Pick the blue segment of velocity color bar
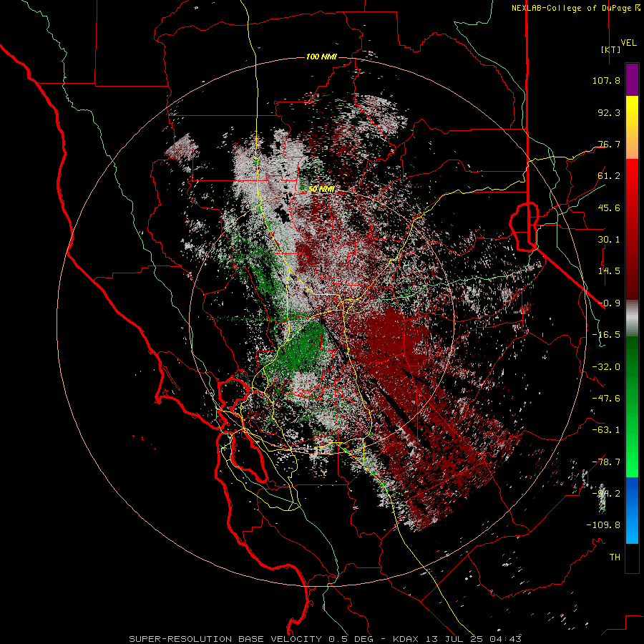The image size is (644, 644). (632, 510)
